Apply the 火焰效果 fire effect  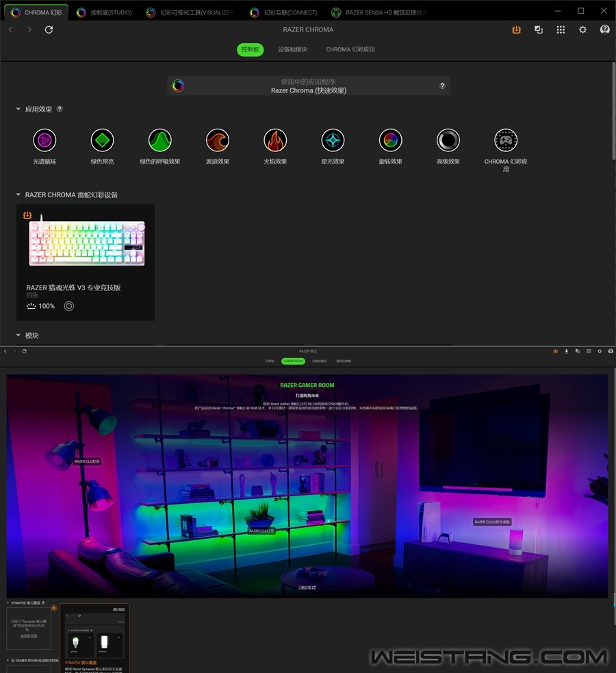(275, 140)
